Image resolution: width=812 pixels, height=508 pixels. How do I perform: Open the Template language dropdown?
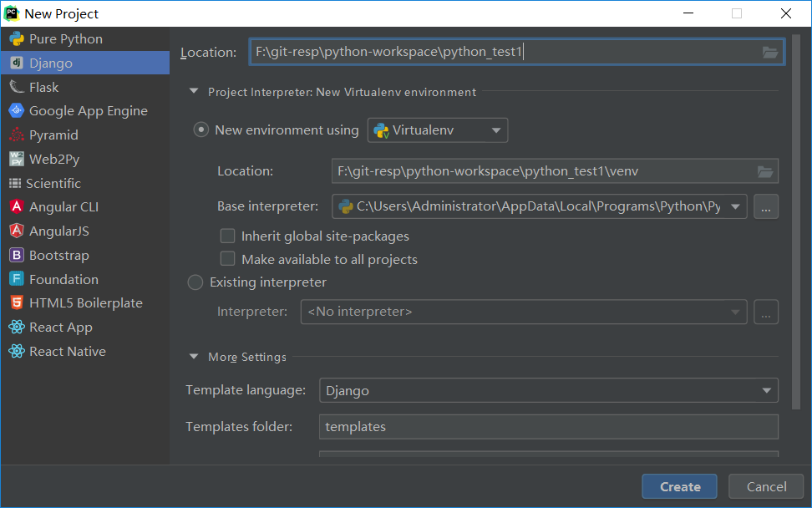tap(548, 390)
